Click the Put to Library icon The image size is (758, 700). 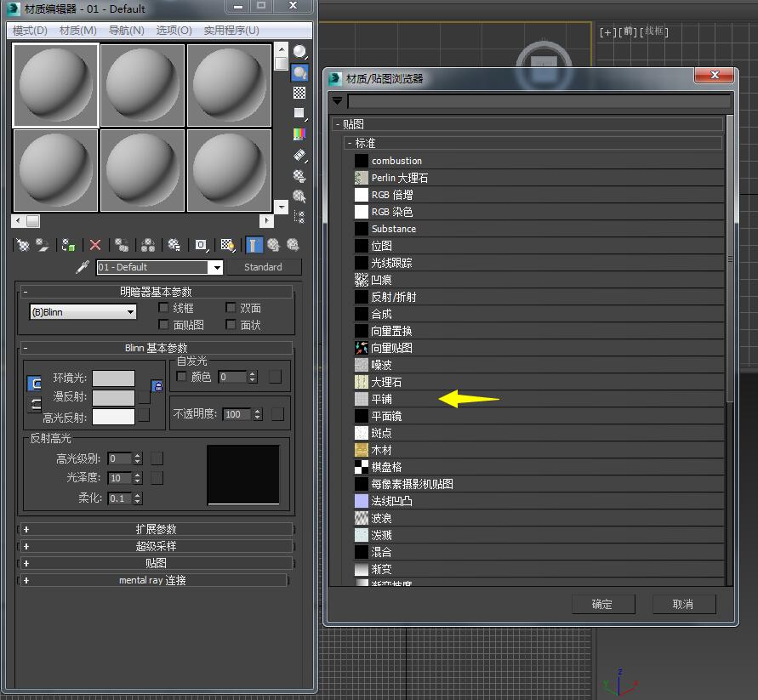[x=173, y=245]
